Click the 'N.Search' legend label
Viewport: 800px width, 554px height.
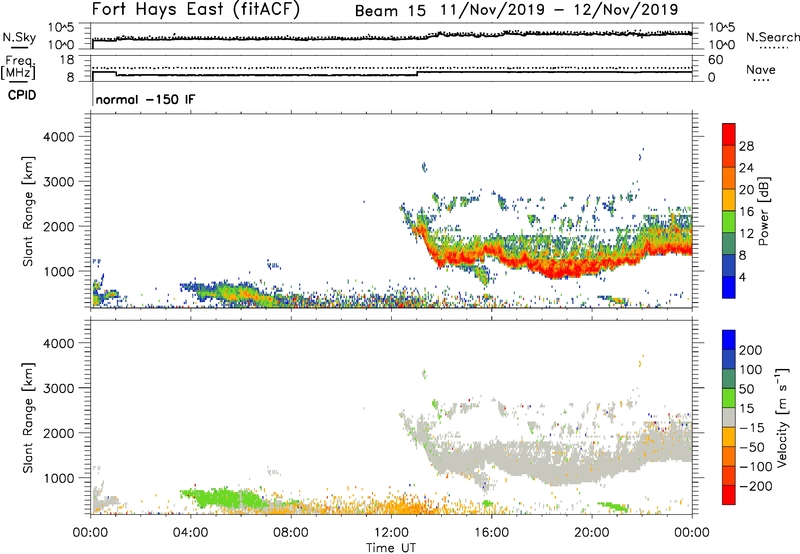coord(772,37)
